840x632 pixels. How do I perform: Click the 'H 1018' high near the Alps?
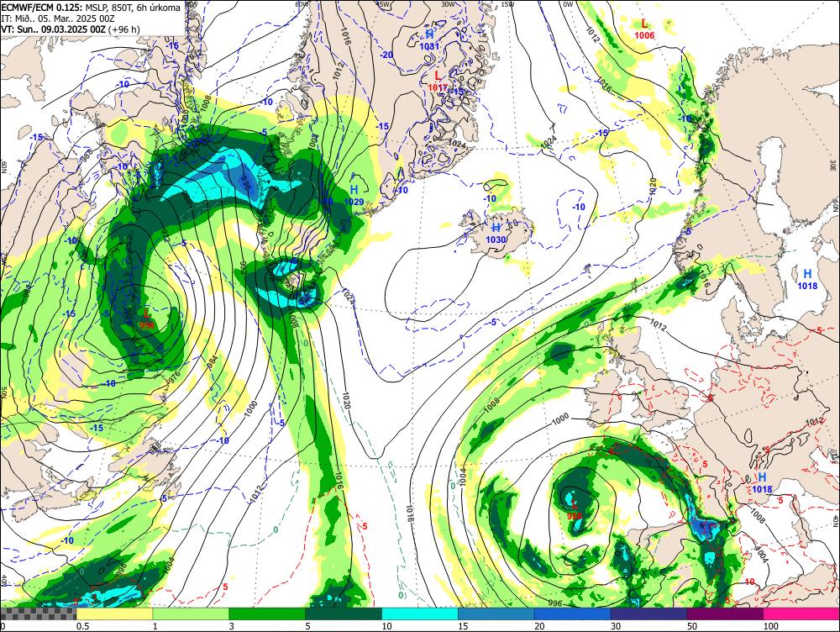click(762, 482)
